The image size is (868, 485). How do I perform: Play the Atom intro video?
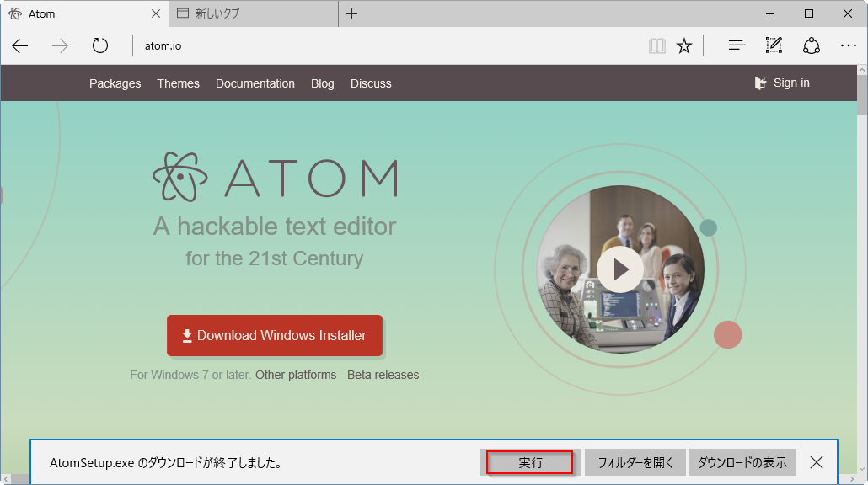(x=620, y=270)
